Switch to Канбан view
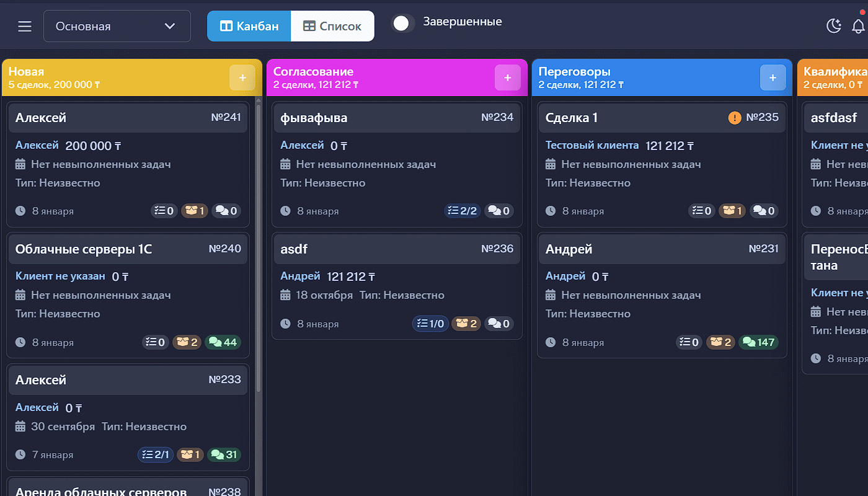This screenshot has width=868, height=496. 249,26
